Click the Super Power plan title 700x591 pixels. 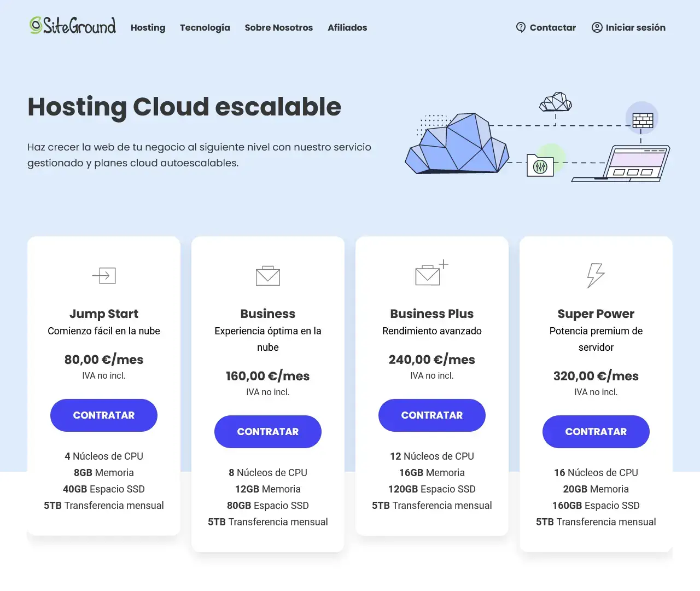coord(596,314)
